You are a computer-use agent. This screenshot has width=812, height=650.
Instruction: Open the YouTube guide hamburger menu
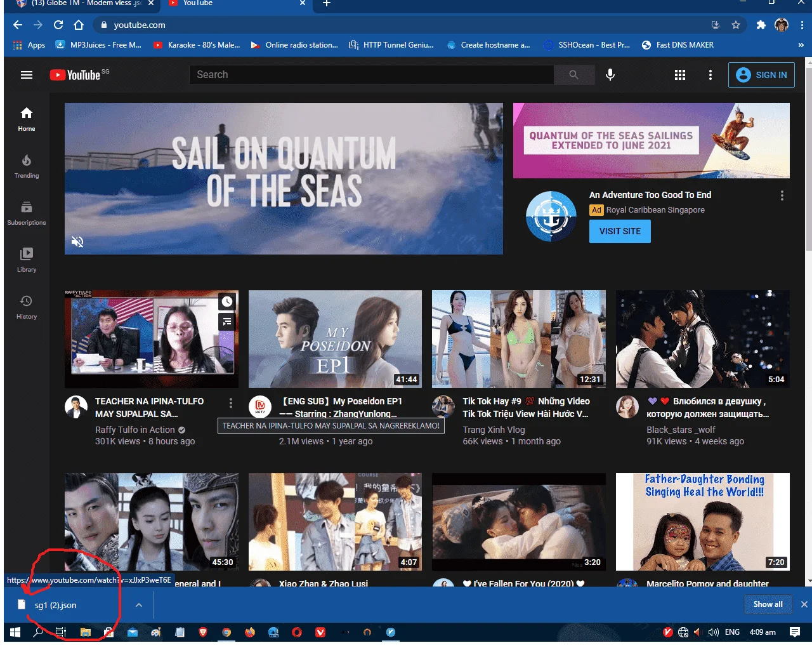pos(27,75)
